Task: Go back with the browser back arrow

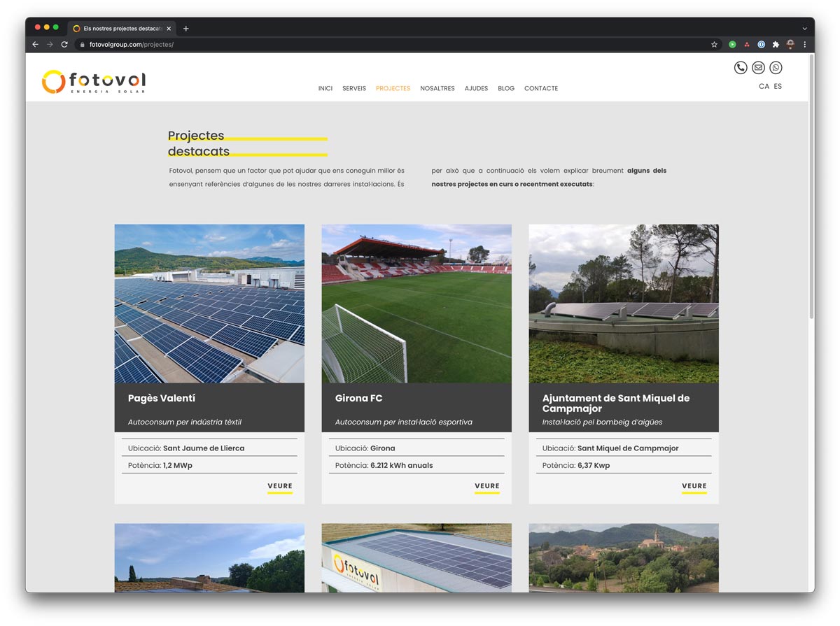Action: pos(36,44)
